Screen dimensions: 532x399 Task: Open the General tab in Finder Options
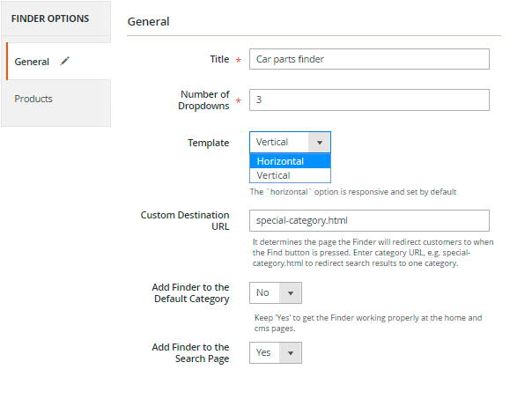click(x=33, y=62)
